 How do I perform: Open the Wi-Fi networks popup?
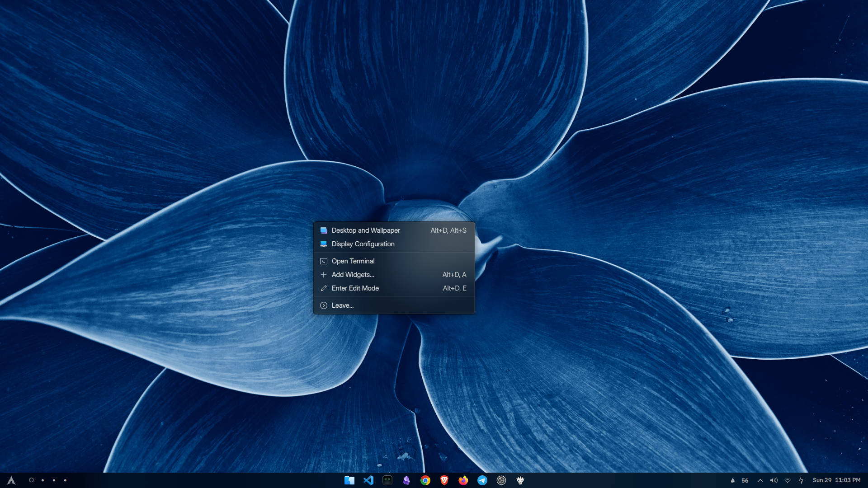coord(788,480)
